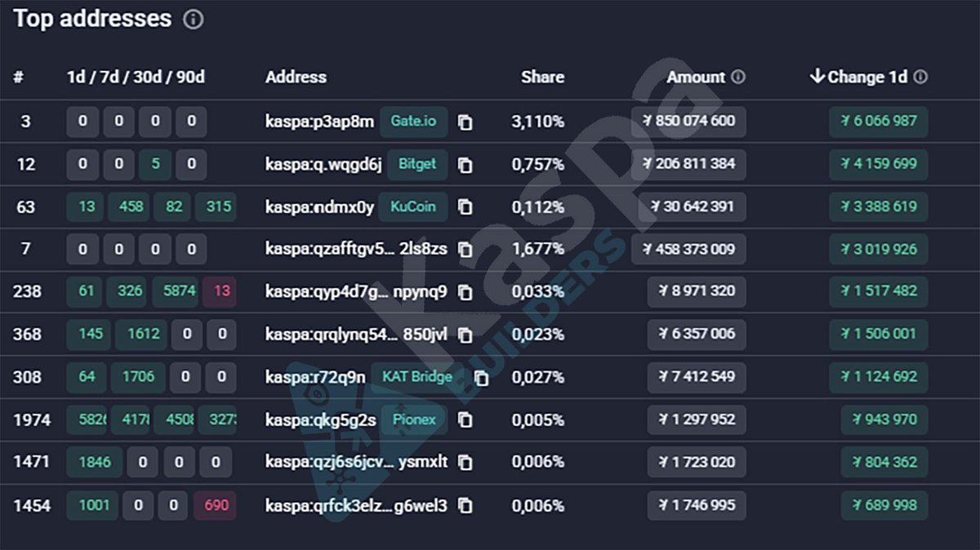
Task: Select amount 8 971 320
Action: click(x=697, y=291)
